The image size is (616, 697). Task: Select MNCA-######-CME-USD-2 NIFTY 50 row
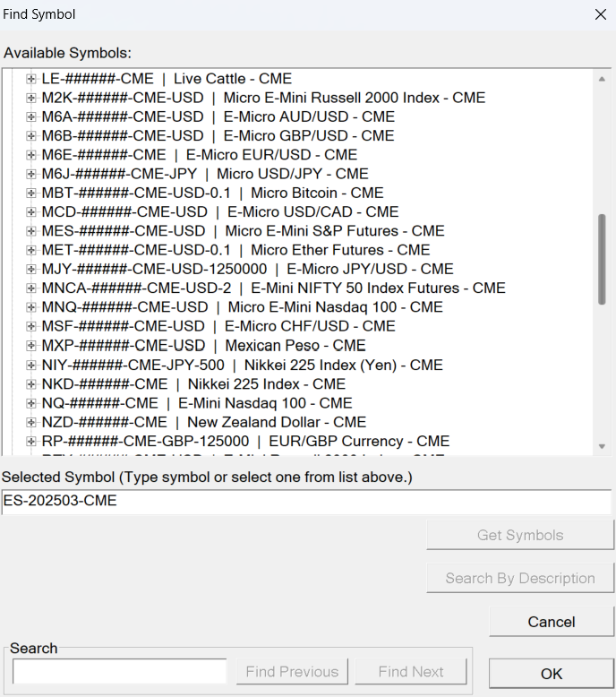point(274,288)
